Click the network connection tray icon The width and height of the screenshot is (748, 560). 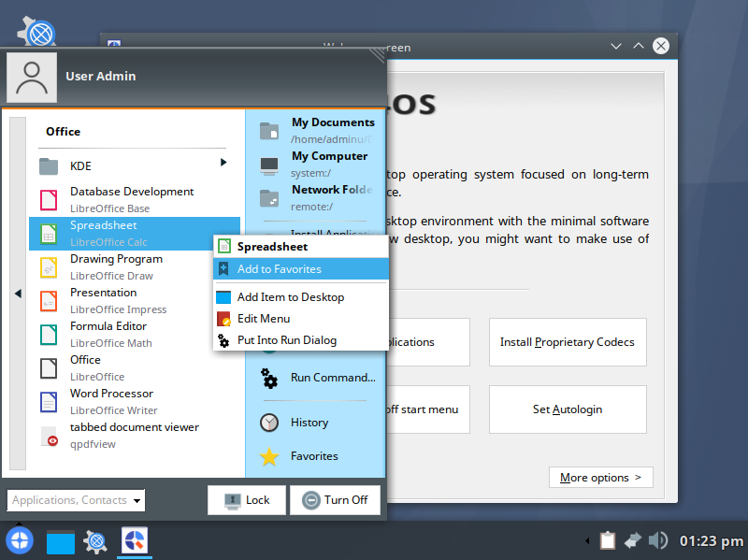tap(633, 541)
